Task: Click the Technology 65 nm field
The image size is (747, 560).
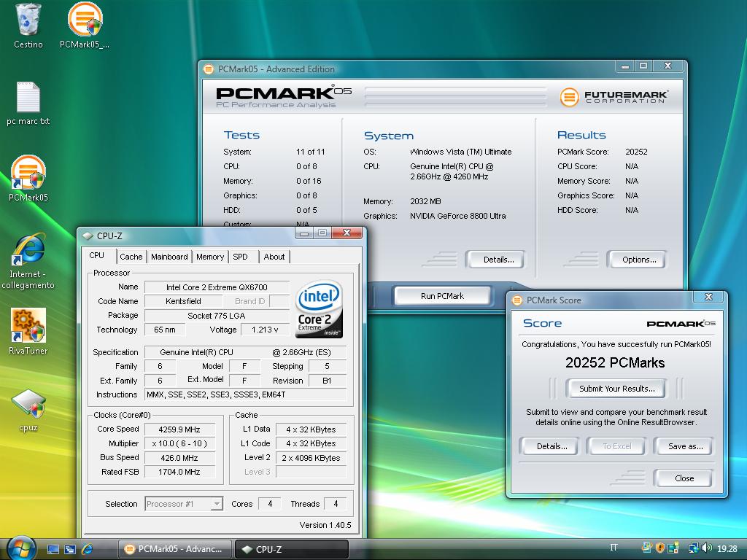Action: pyautogui.click(x=165, y=330)
